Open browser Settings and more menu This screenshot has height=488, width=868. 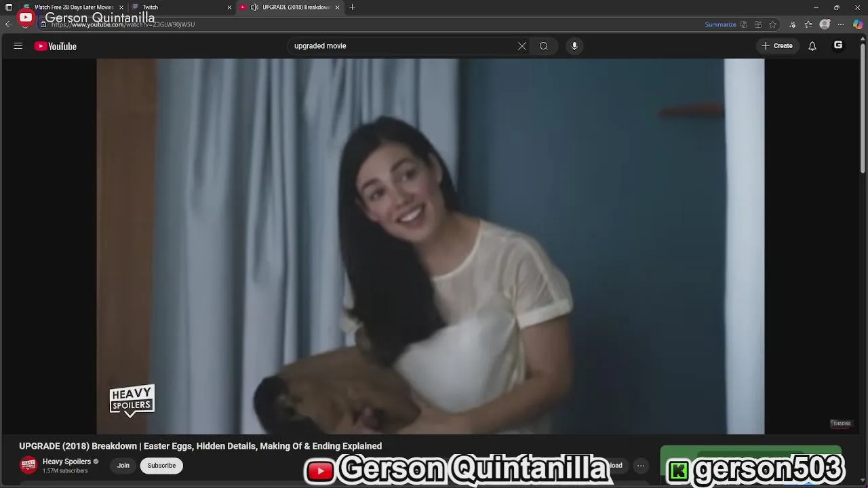click(841, 24)
